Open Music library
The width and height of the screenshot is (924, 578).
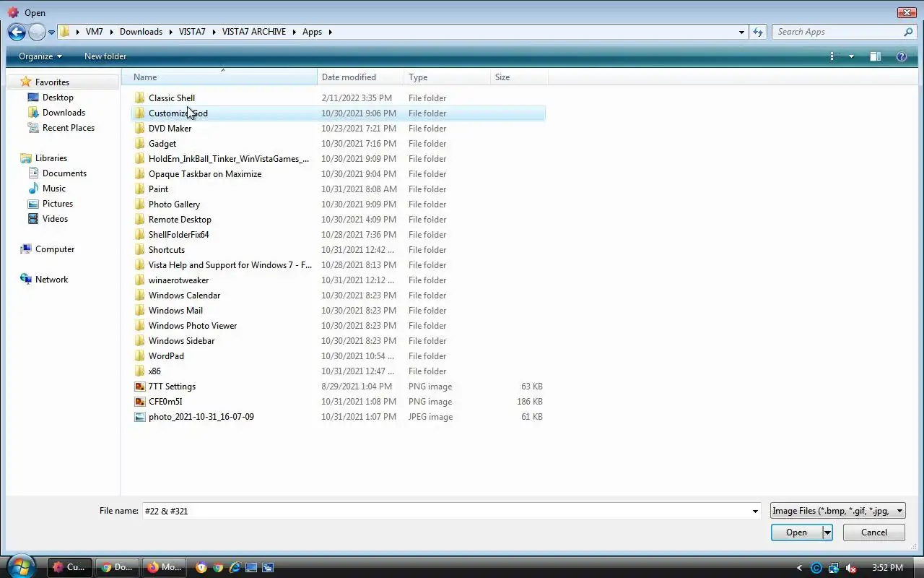click(54, 189)
